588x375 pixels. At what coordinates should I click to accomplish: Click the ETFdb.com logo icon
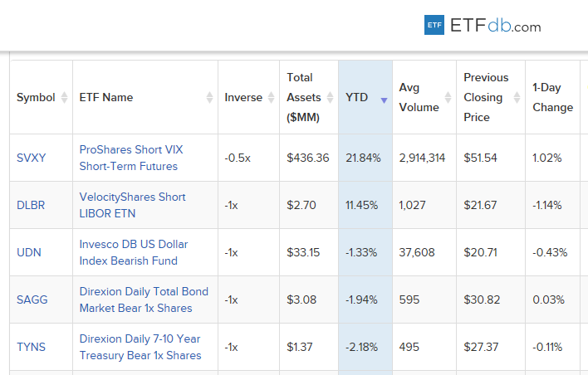click(434, 25)
